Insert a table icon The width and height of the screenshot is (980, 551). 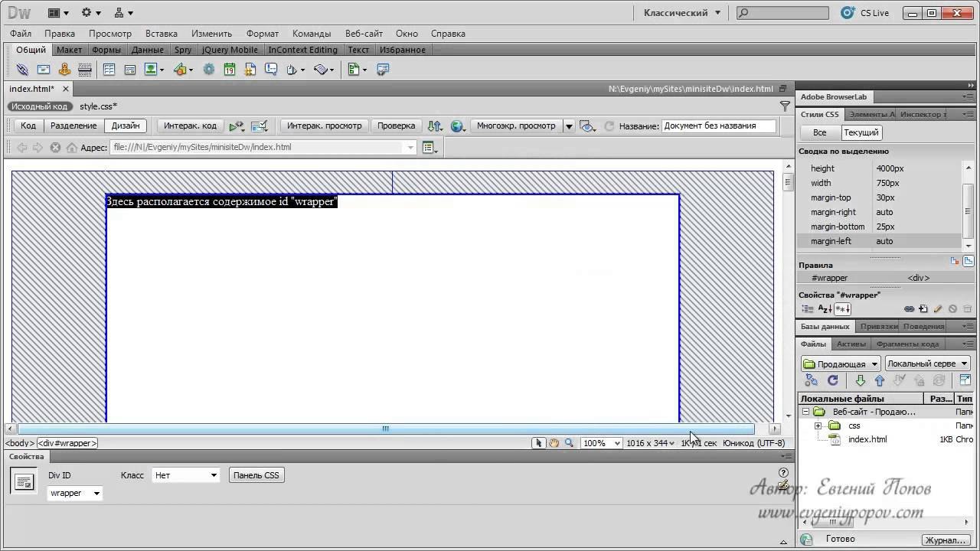click(x=109, y=70)
